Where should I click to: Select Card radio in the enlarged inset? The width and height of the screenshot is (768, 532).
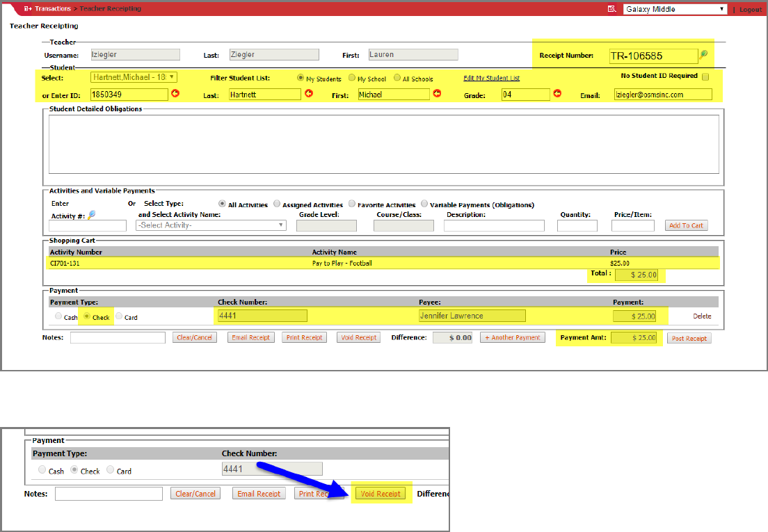click(110, 470)
